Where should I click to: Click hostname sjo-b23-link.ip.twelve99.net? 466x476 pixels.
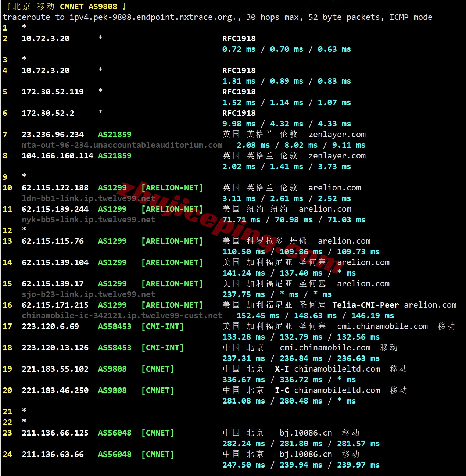pos(88,294)
